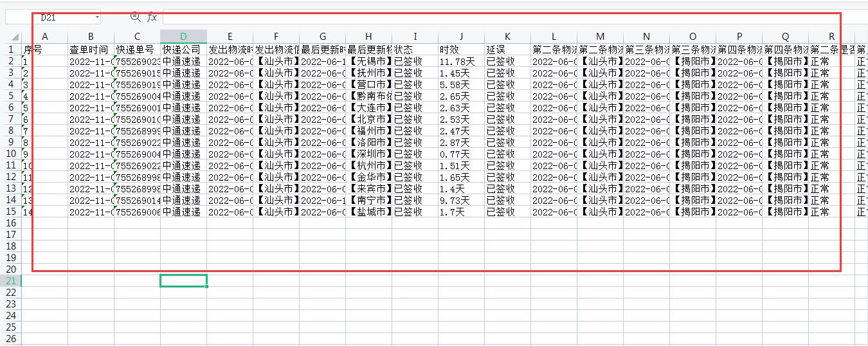This screenshot has width=868, height=346.
Task: Click the cell showing 5.58天
Action: [x=461, y=84]
